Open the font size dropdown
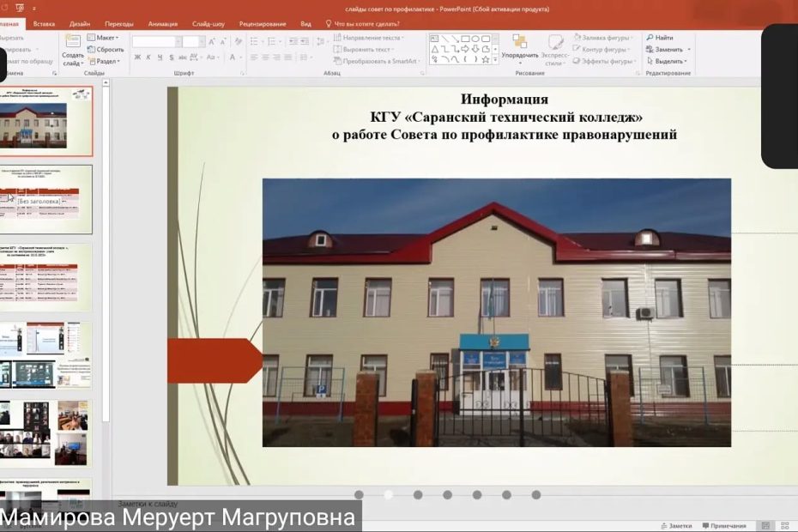 pyautogui.click(x=202, y=42)
